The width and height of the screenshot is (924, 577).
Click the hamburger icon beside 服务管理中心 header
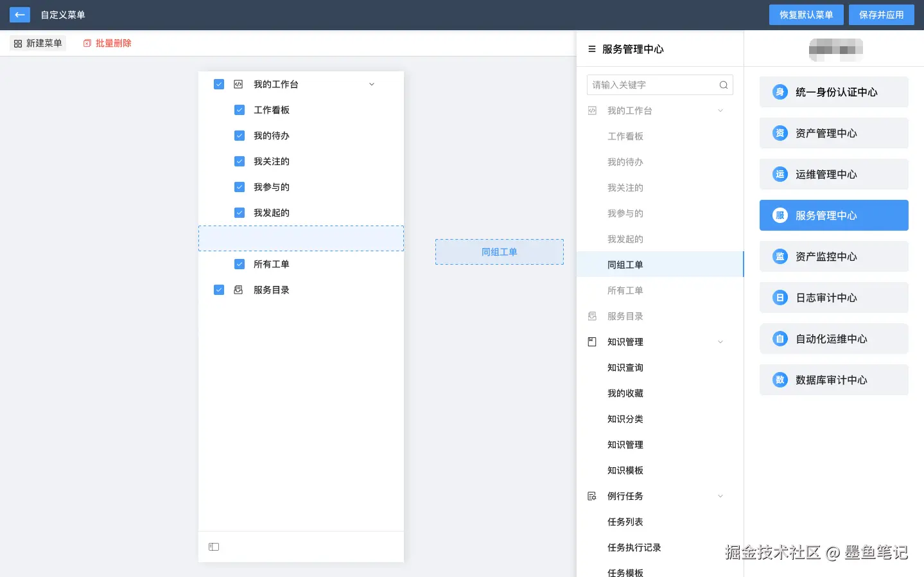pyautogui.click(x=591, y=48)
